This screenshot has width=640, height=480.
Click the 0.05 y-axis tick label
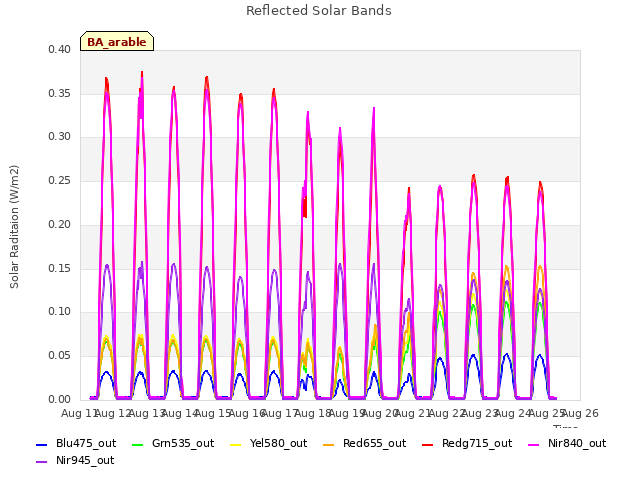[60, 356]
